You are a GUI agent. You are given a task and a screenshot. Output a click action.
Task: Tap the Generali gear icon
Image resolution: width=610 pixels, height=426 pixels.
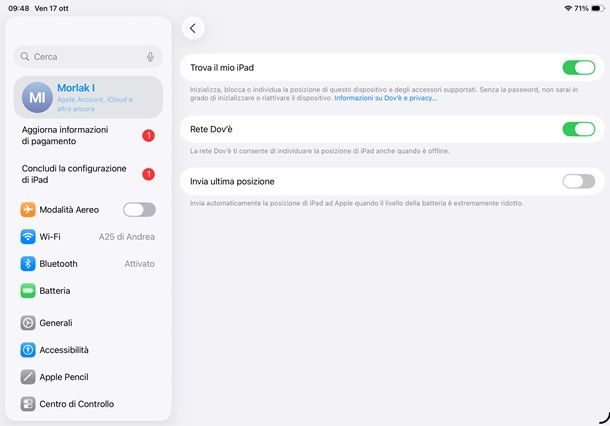(28, 323)
